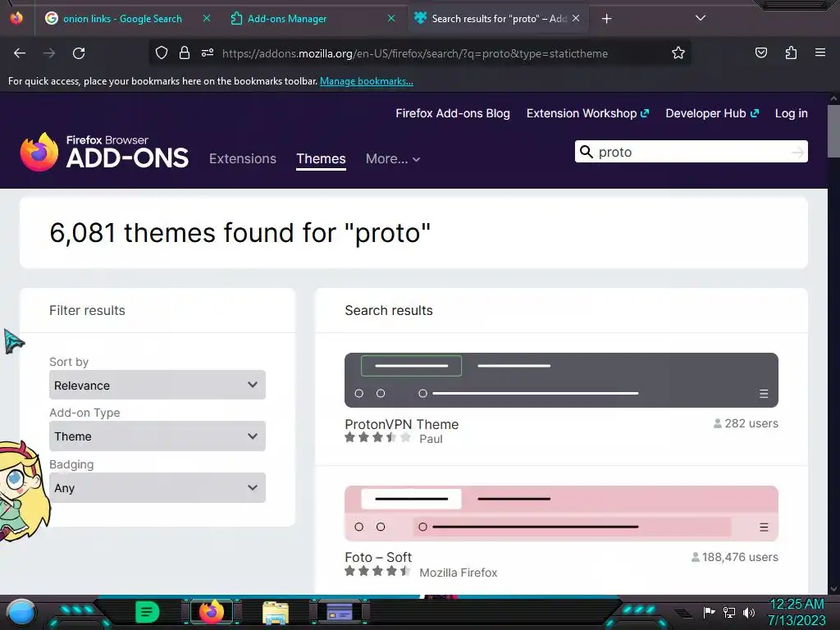Screen dimensions: 840x630
Task: Close the Search results for proto tab
Action: click(x=575, y=18)
